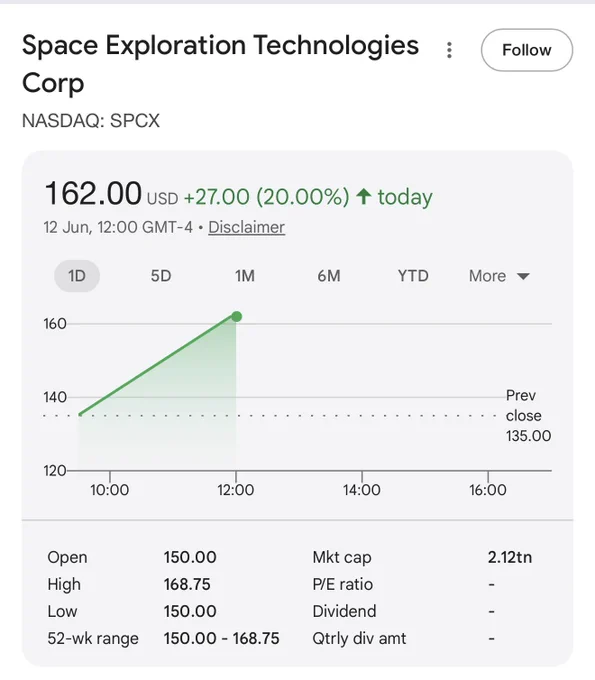Open the More range options
Image resolution: width=595 pixels, height=680 pixels.
[499, 276]
